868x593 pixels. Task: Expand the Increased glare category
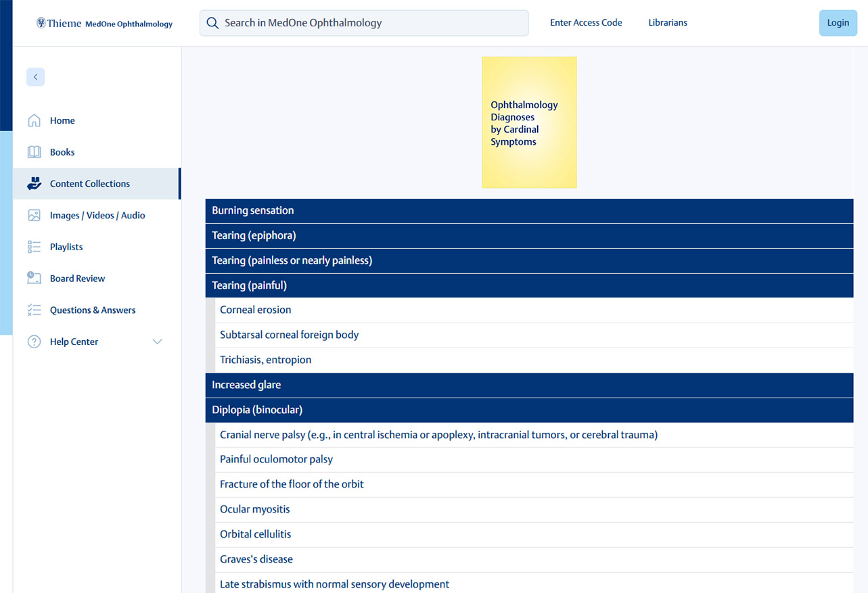click(x=528, y=384)
